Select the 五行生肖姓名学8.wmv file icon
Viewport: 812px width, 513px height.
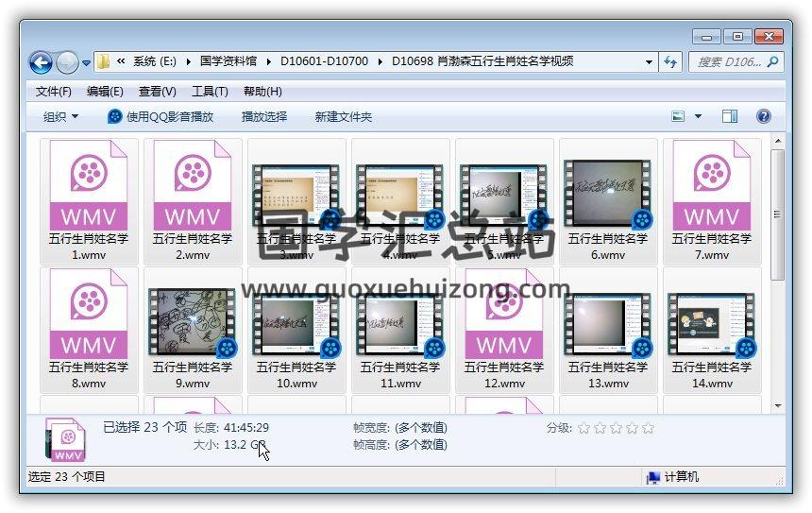(89, 314)
